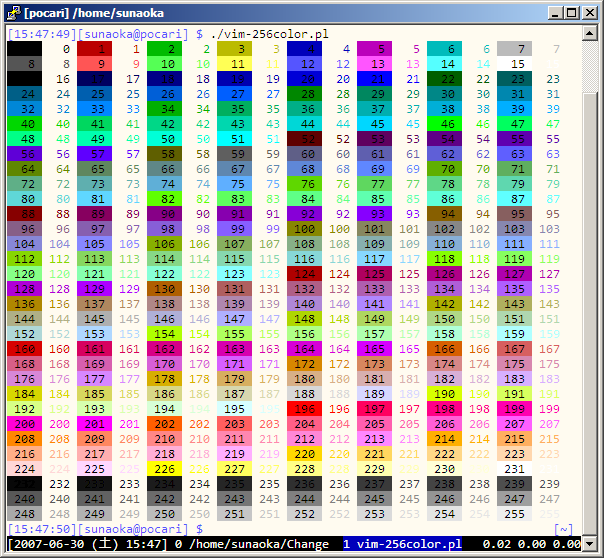
Task: Click the purple foreground text 56
Action: [63, 154]
